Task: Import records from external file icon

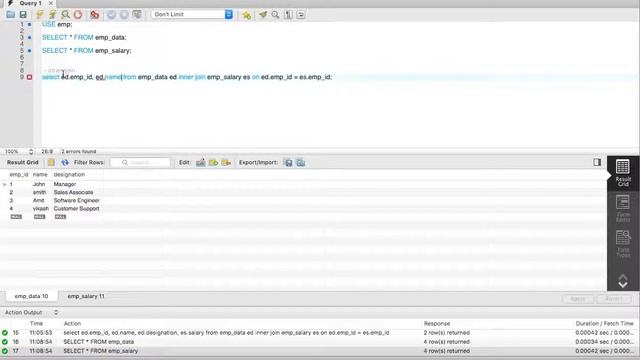Action: point(301,162)
